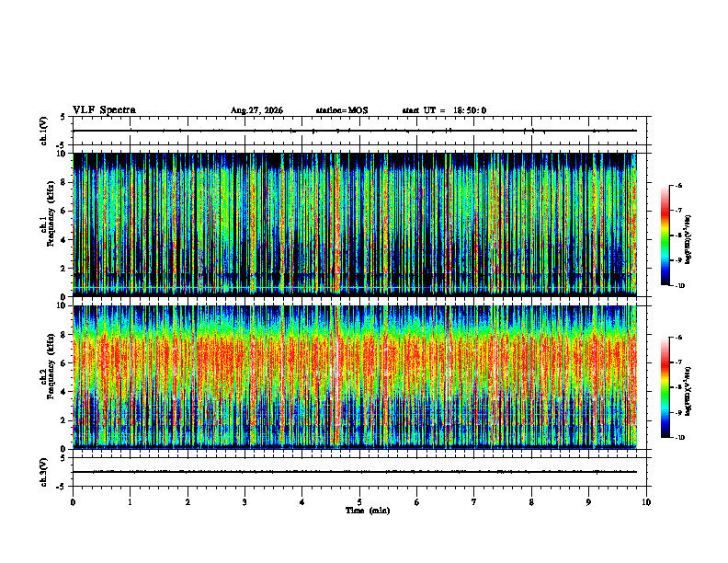The image size is (728, 563).
Task: Click the Time (min) axis label
Action: (368, 511)
